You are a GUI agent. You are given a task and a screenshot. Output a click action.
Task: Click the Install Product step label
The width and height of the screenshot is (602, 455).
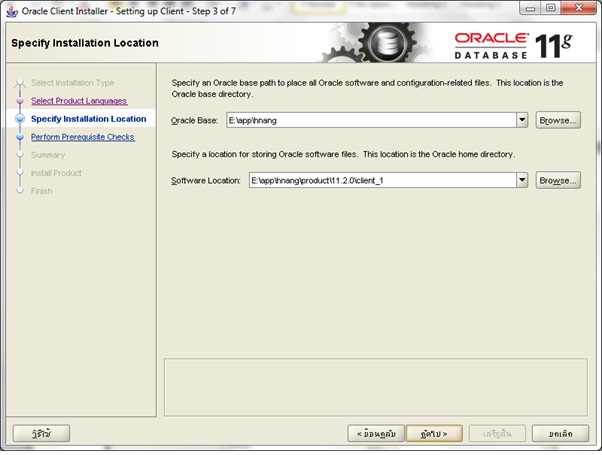tap(56, 173)
